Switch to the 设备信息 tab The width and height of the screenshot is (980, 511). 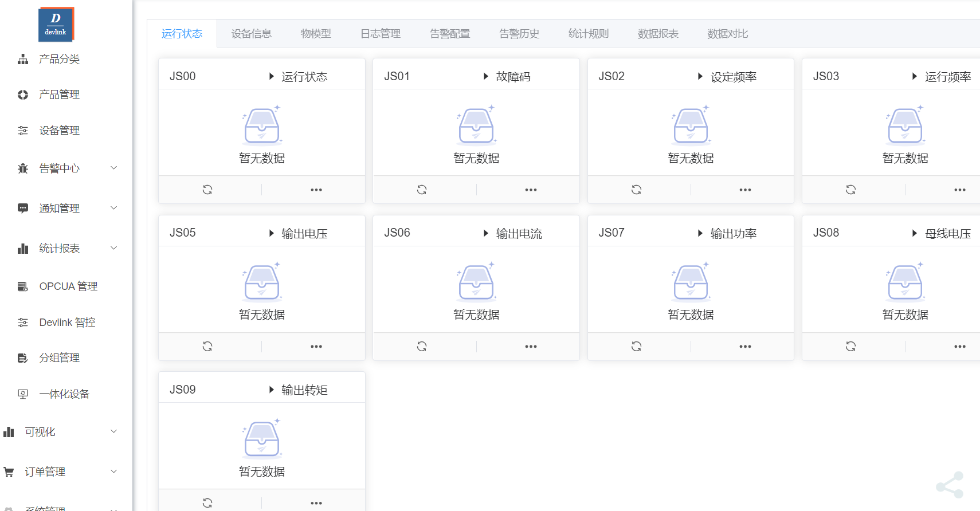(x=251, y=34)
